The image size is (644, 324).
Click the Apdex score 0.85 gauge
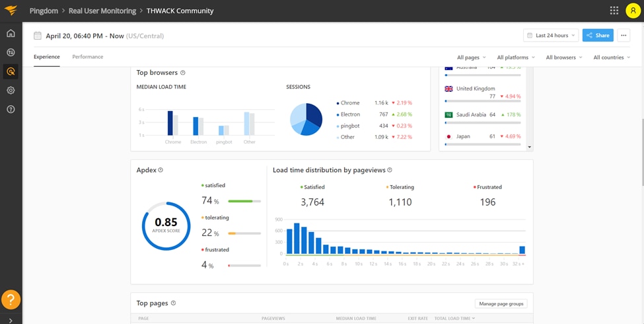pyautogui.click(x=166, y=226)
